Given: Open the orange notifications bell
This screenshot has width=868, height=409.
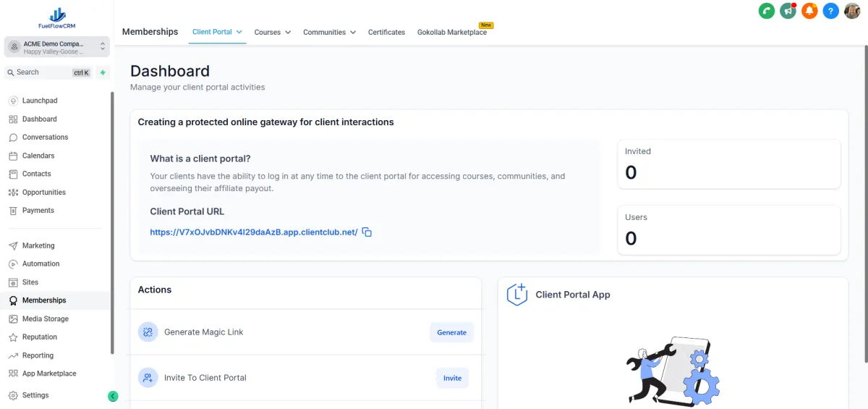Looking at the screenshot, I should click(809, 11).
